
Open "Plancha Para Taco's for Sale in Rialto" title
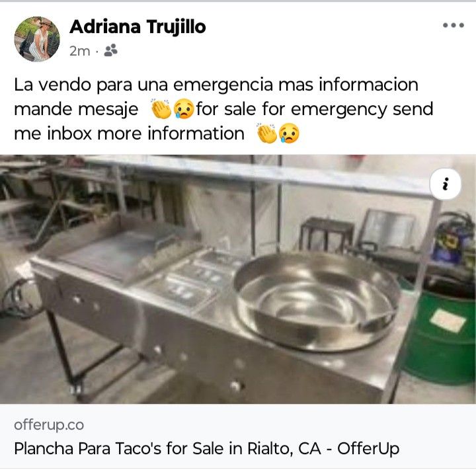[x=206, y=448]
